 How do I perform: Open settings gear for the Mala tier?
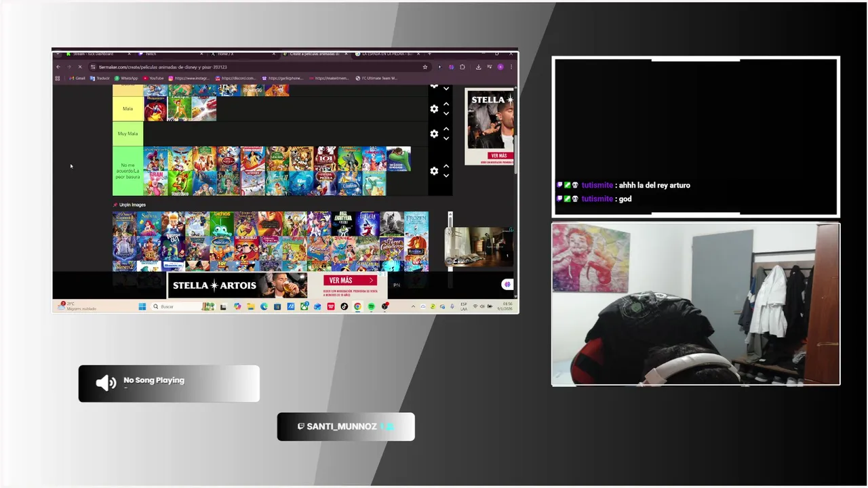tap(434, 109)
